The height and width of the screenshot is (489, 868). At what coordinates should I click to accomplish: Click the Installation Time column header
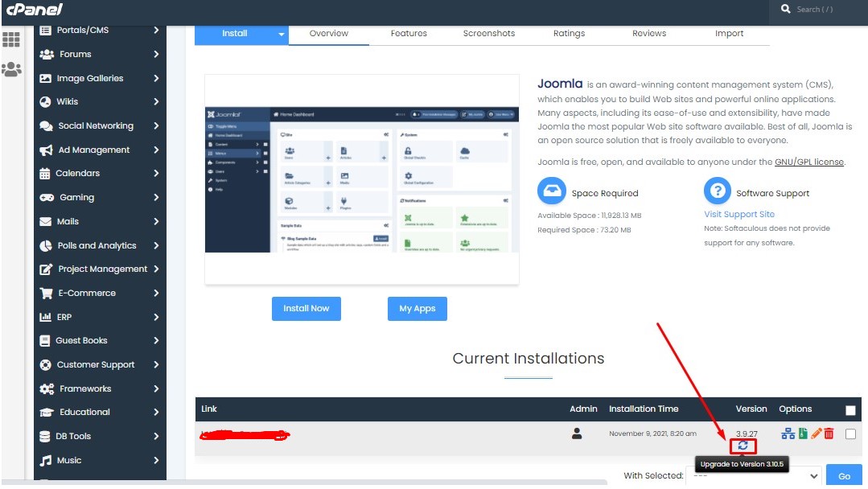click(x=644, y=409)
